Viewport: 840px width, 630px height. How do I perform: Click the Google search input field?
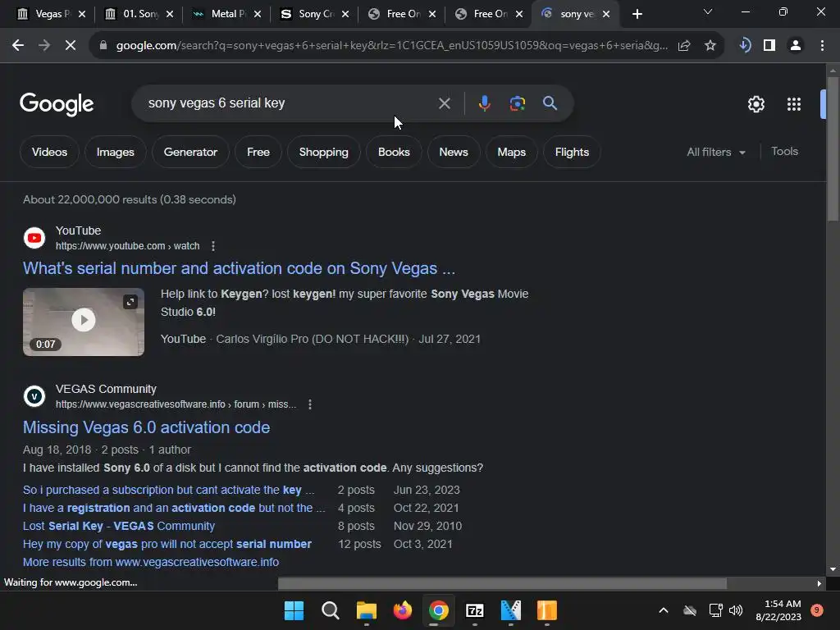pos(290,103)
